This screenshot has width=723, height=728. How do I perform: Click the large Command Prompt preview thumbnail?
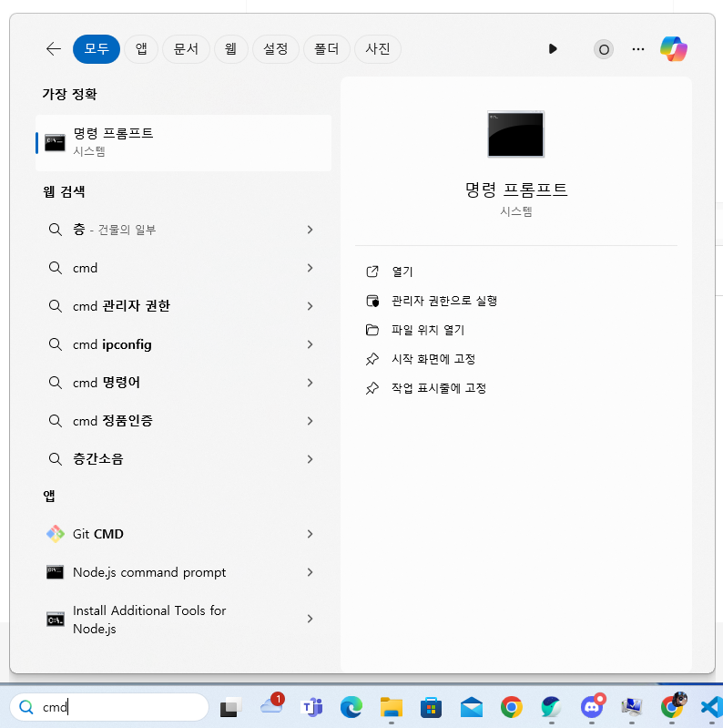(515, 134)
